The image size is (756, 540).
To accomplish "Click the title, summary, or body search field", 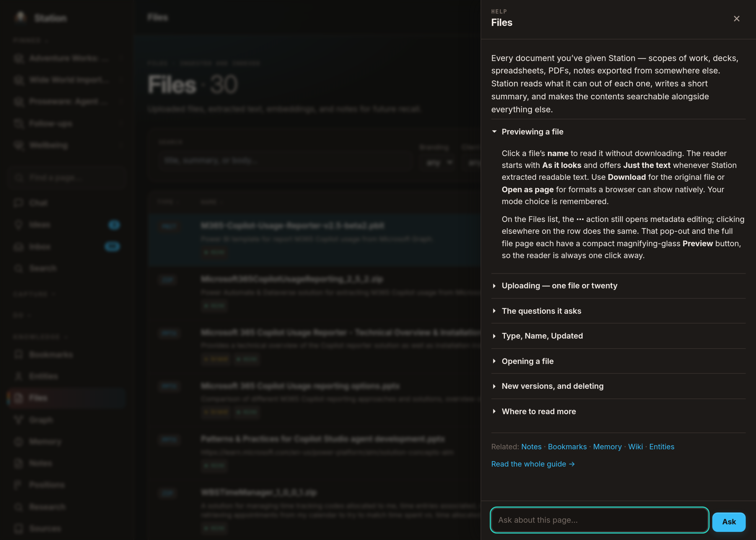I will tap(285, 161).
